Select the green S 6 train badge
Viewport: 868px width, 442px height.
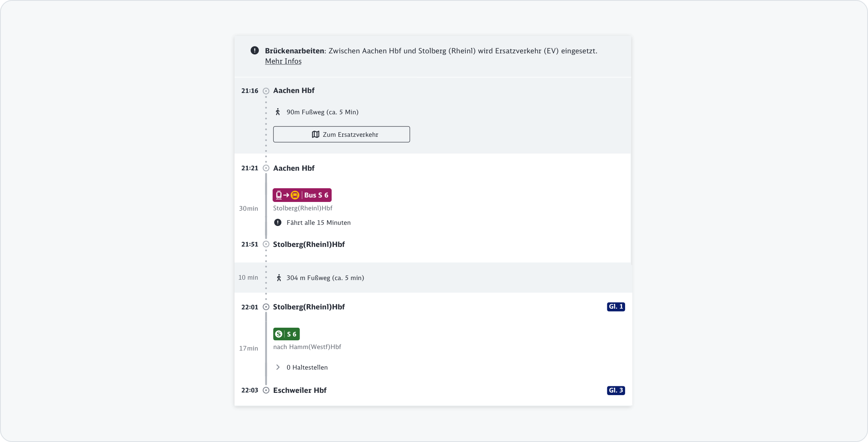(x=286, y=334)
